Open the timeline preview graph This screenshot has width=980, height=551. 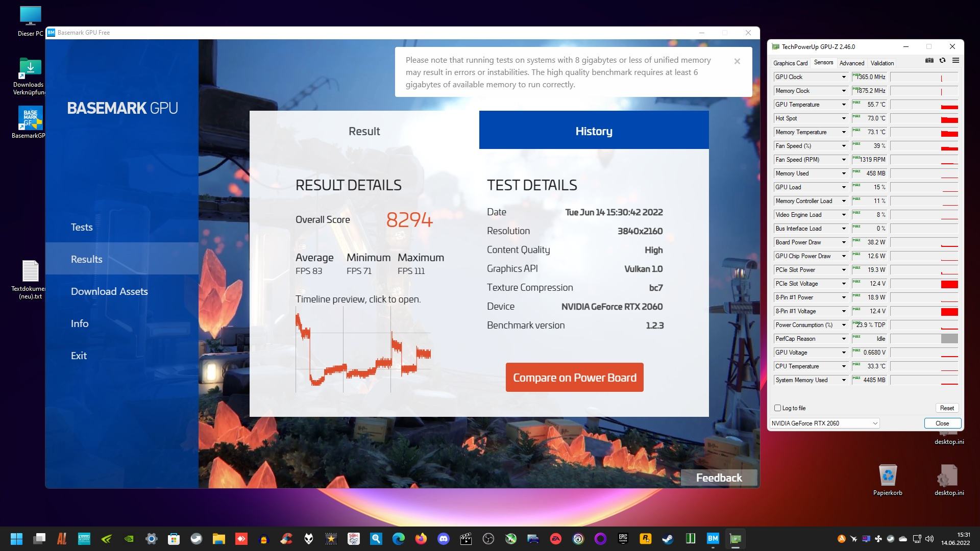tap(363, 350)
